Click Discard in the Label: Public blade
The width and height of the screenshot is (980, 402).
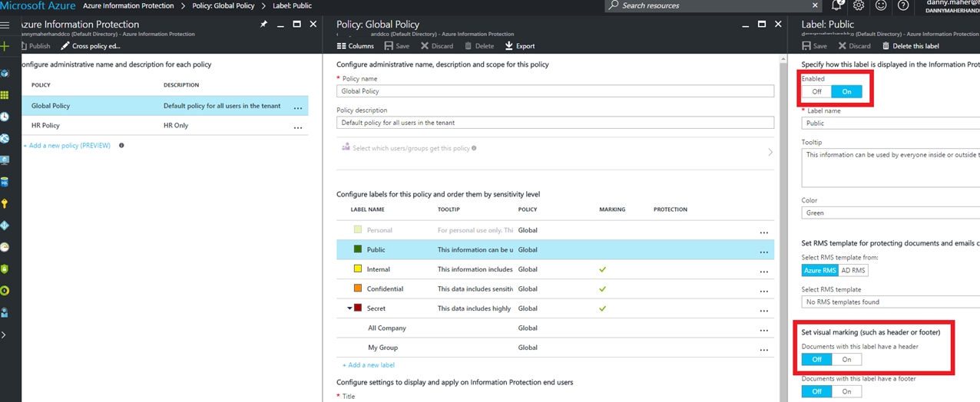(x=854, y=46)
